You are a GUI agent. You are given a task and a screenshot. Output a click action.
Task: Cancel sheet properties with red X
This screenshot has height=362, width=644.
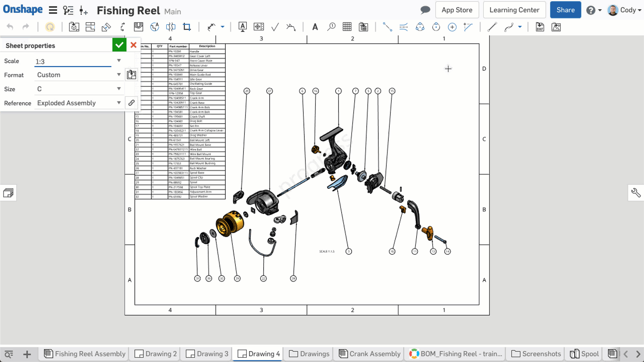[133, 45]
